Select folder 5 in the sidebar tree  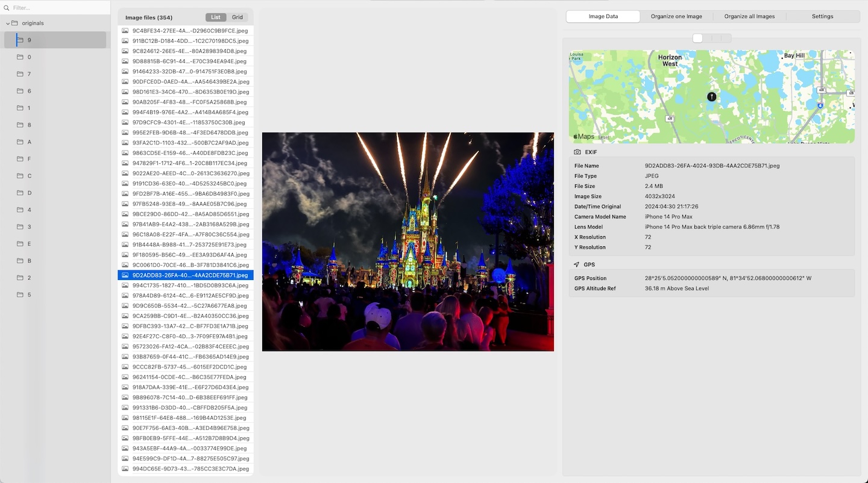[x=29, y=294]
